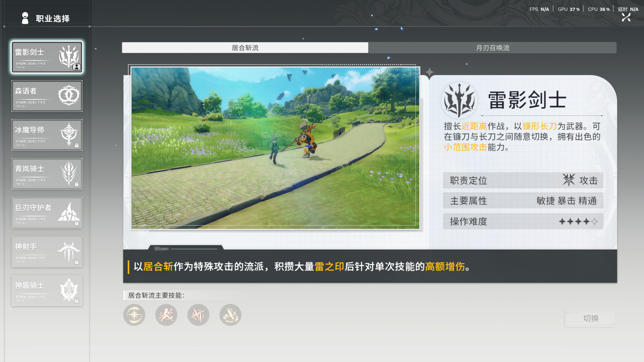This screenshot has width=644, height=362.
Task: Select the locked 神盾骑士 class
Action: point(47,290)
